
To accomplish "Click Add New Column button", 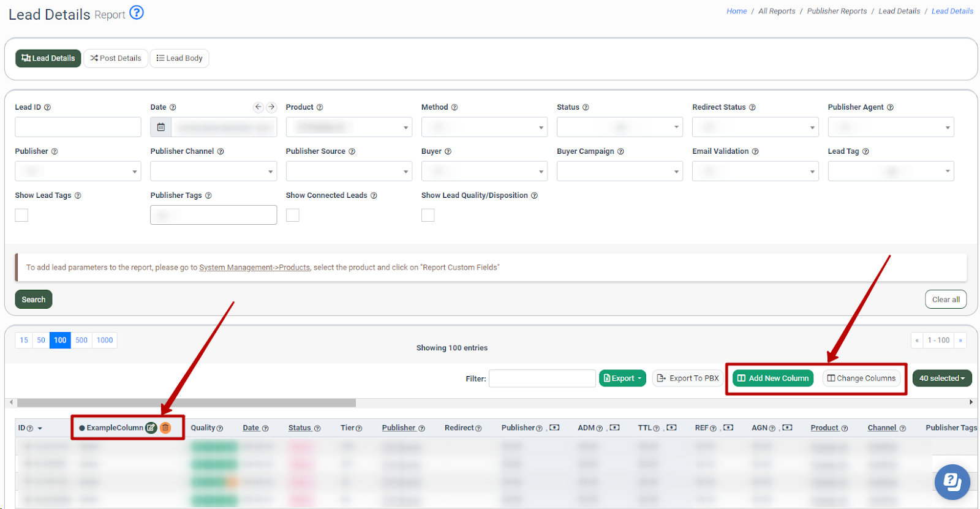I will (x=773, y=379).
